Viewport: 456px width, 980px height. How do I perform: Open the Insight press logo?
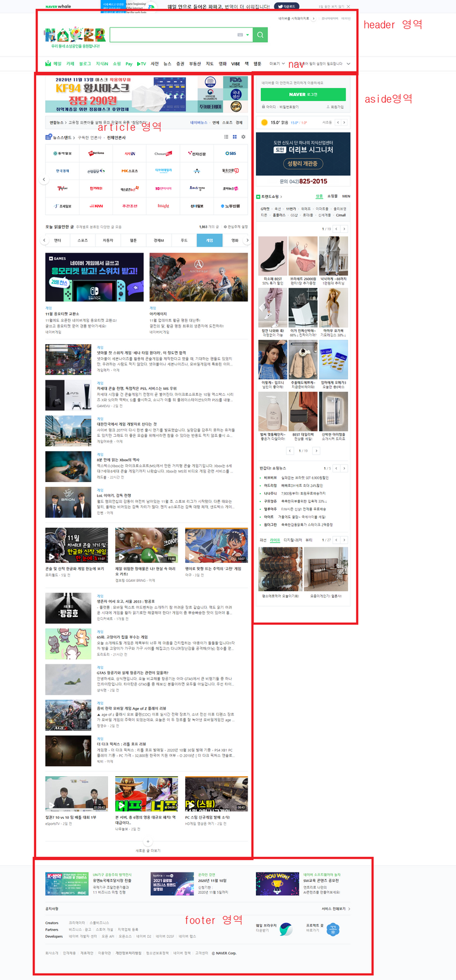(163, 206)
